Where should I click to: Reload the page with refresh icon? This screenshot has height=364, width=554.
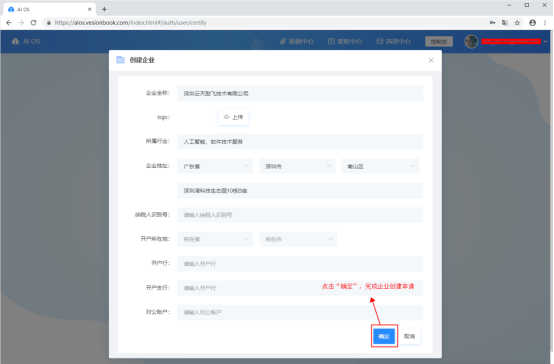[34, 23]
